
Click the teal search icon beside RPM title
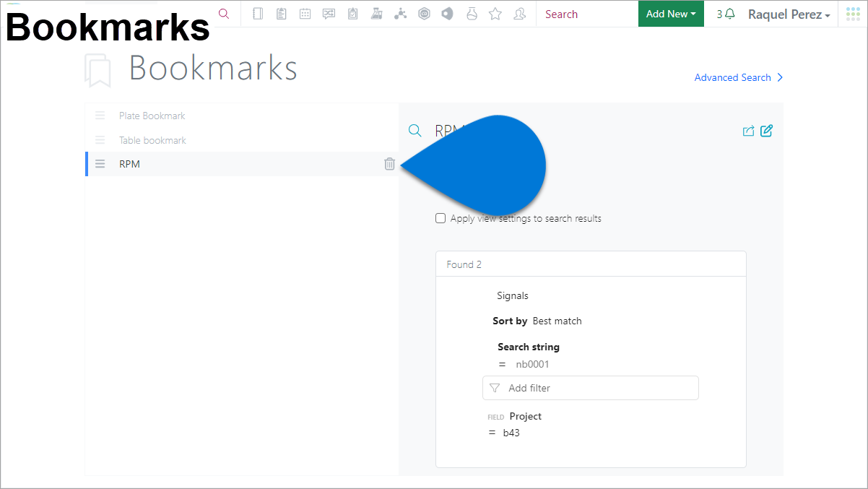(x=415, y=131)
